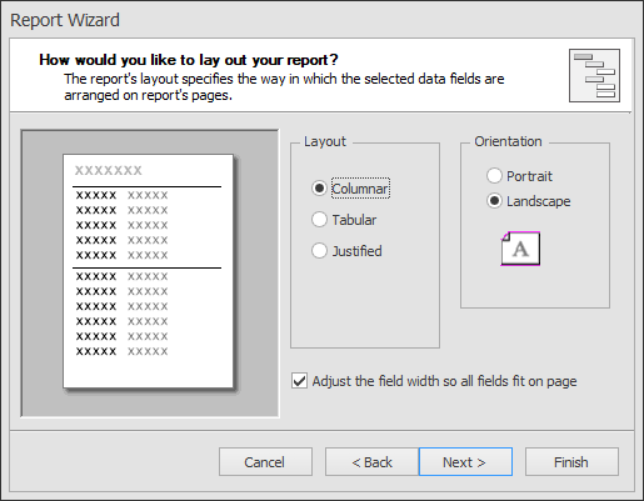
Task: Click the report layout diagram icon
Action: 594,76
